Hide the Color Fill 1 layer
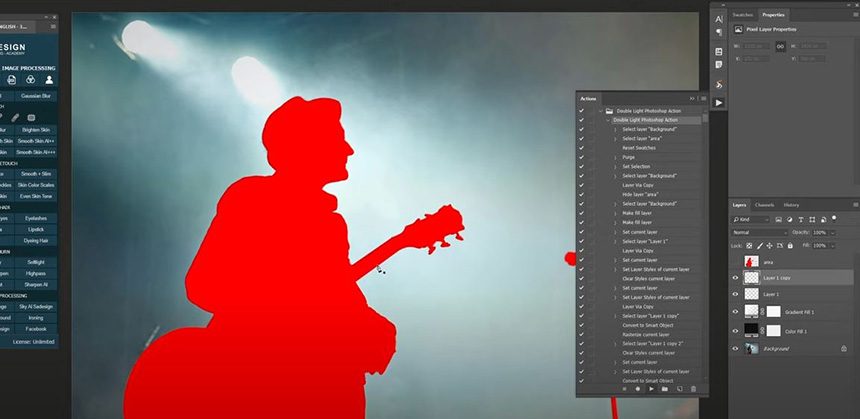860x419 pixels. 735,331
